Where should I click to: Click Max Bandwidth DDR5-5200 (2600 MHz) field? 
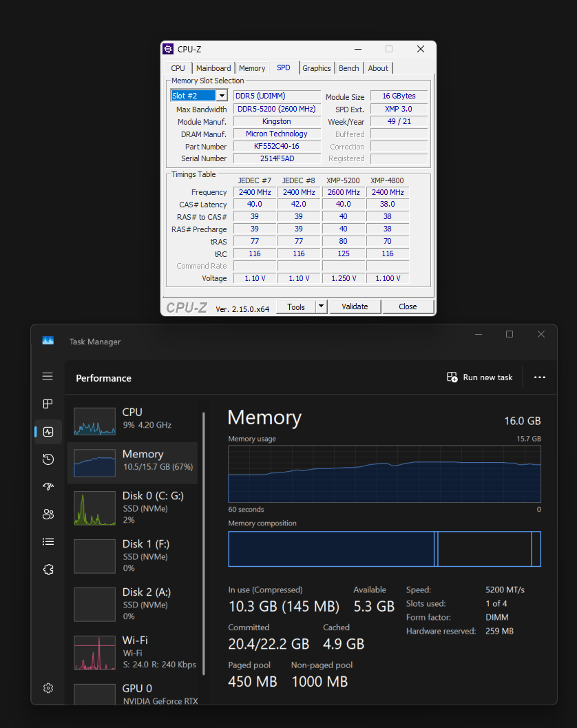(277, 109)
